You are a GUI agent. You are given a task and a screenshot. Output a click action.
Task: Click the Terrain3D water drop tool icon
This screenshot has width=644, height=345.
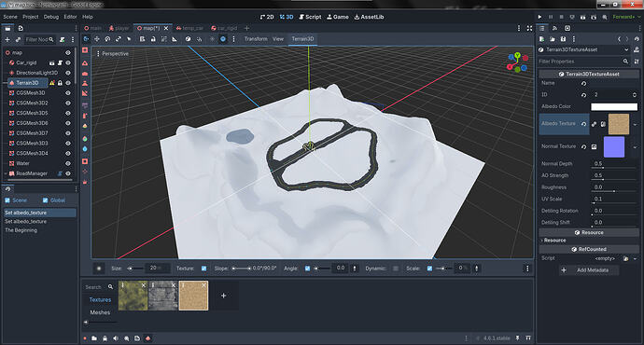85,149
